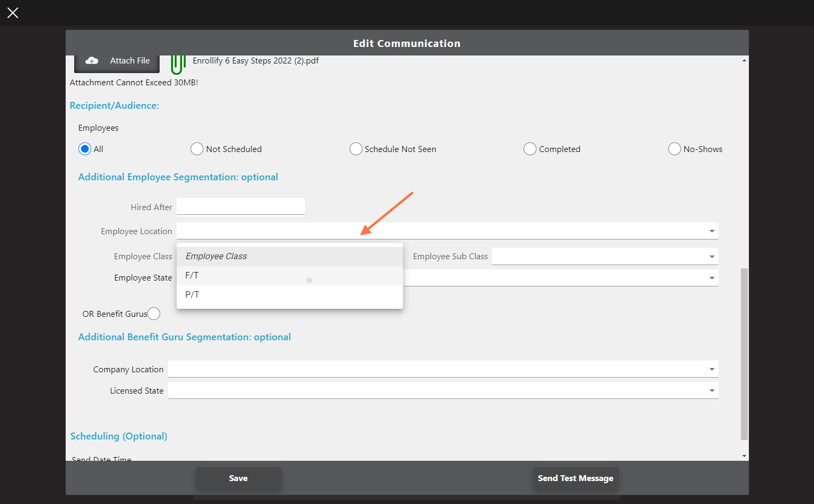Viewport: 814px width, 504px height.
Task: Select F/T from the Employee Class list
Action: (x=290, y=276)
